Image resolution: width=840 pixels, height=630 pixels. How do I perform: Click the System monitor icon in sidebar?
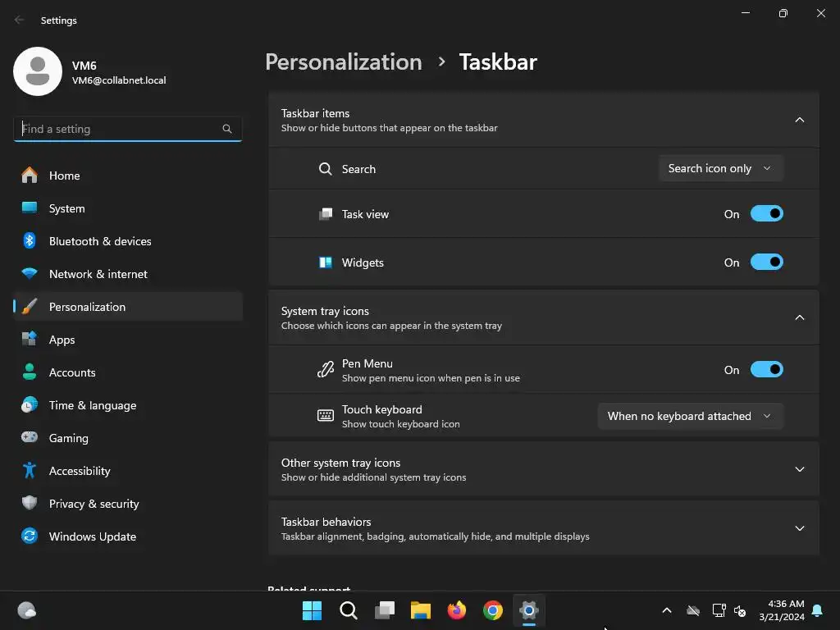(x=30, y=208)
